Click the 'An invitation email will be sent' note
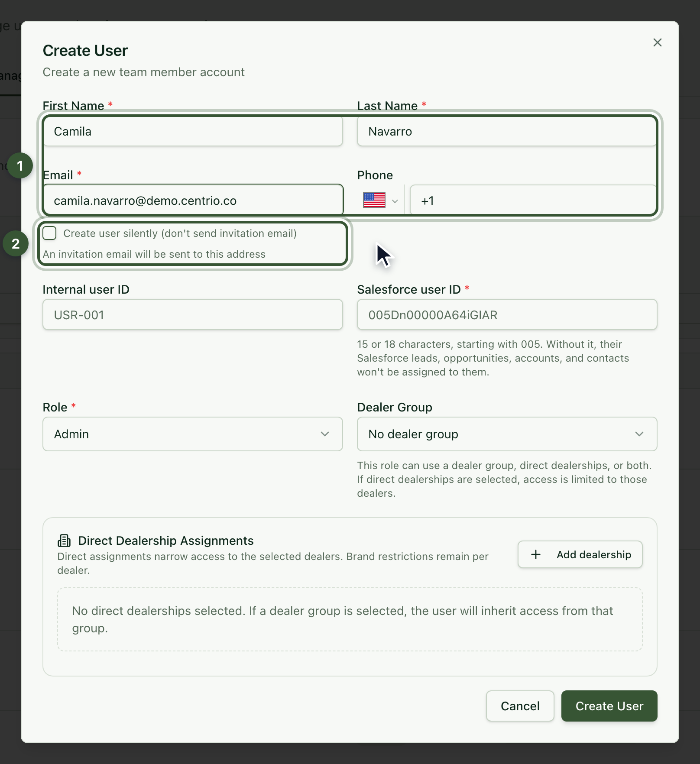The height and width of the screenshot is (764, 700). tap(154, 254)
